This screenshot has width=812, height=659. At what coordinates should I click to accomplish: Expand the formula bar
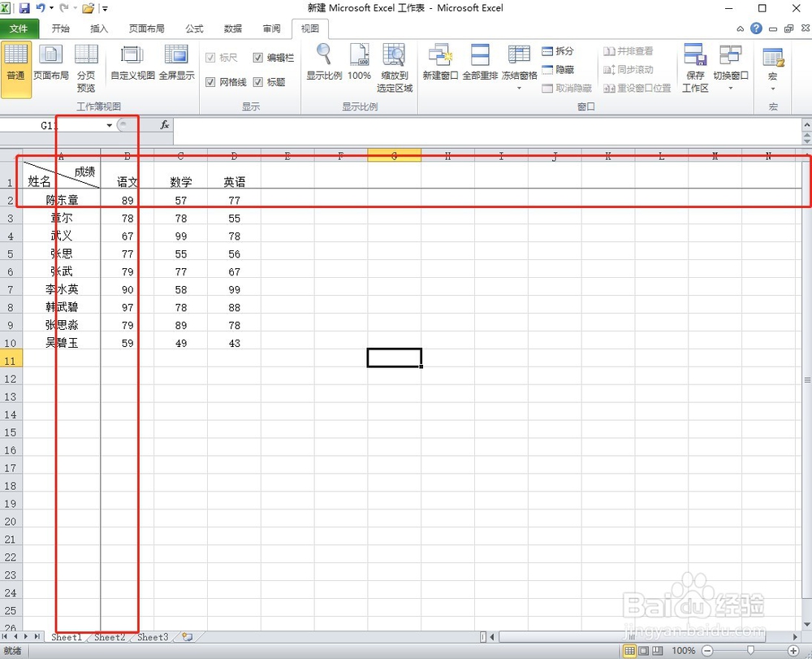(x=807, y=125)
